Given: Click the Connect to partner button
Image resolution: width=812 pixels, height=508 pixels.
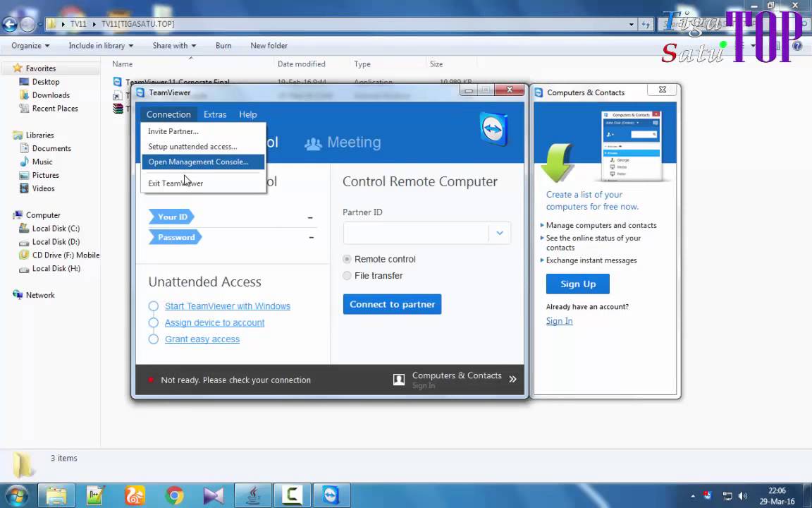Looking at the screenshot, I should [x=392, y=304].
